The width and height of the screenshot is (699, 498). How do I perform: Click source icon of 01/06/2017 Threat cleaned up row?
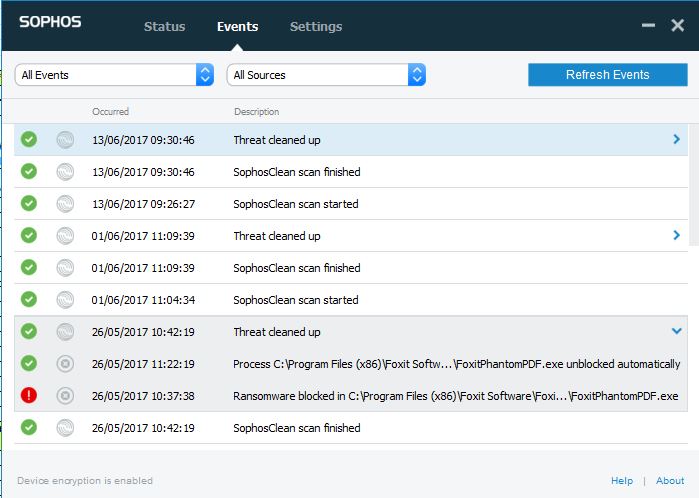tap(65, 236)
